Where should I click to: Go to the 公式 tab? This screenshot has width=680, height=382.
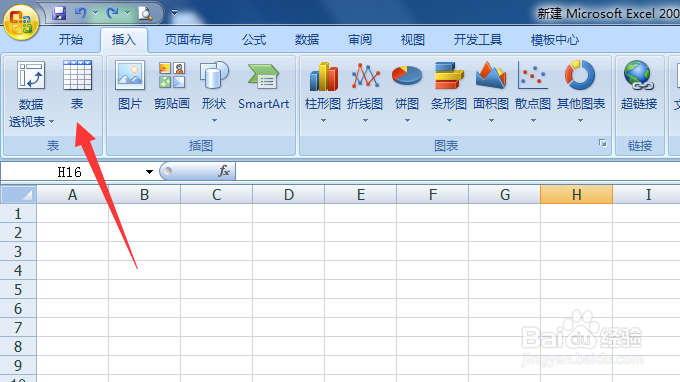tap(254, 40)
